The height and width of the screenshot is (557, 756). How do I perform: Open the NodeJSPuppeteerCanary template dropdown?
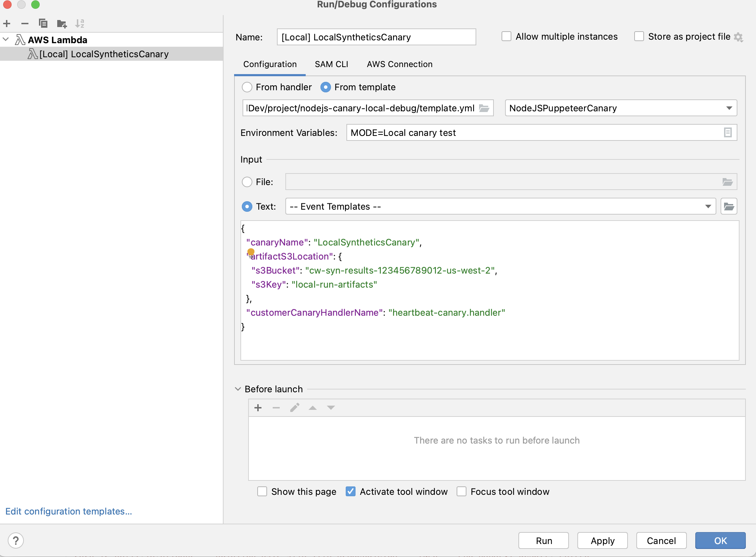click(729, 108)
